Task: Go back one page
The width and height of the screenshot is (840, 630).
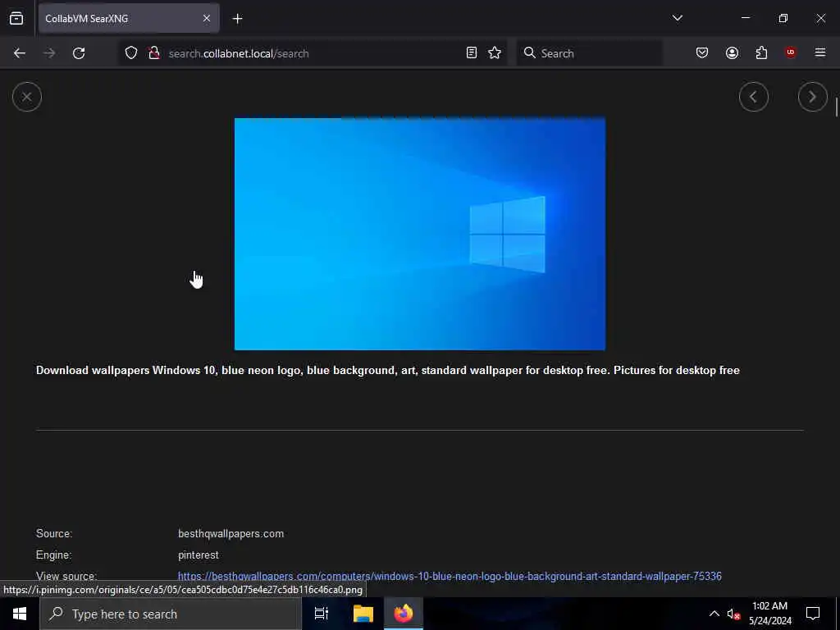Action: pos(20,53)
